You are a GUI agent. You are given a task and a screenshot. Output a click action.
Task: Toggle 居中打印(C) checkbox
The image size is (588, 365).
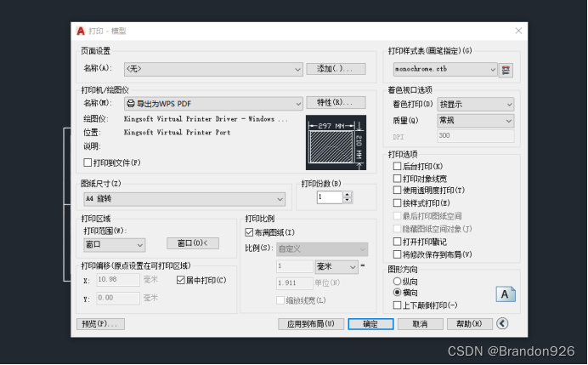click(x=181, y=280)
